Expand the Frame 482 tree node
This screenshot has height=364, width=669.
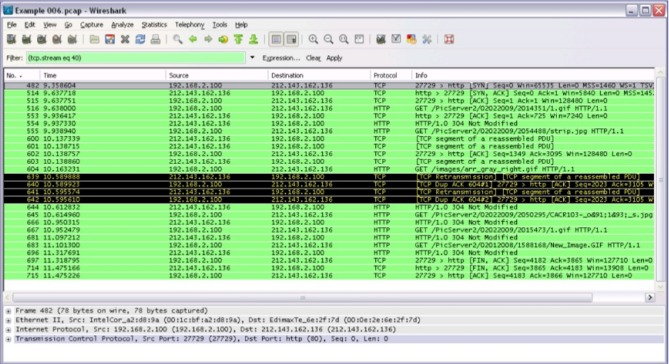pos(9,311)
